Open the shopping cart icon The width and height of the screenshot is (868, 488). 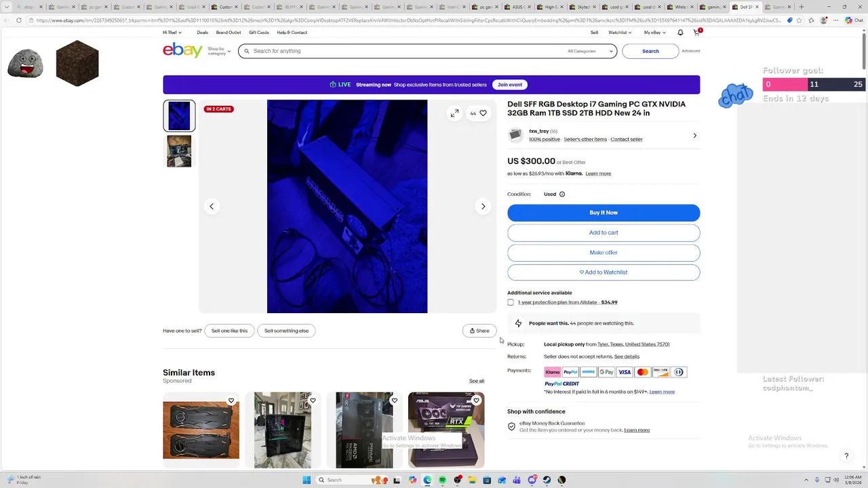[x=696, y=33]
